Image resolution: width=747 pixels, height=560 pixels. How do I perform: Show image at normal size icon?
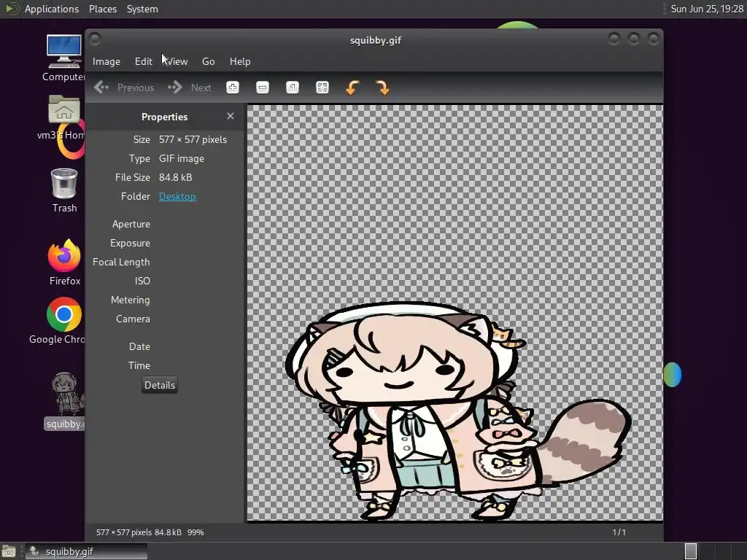[x=293, y=87]
